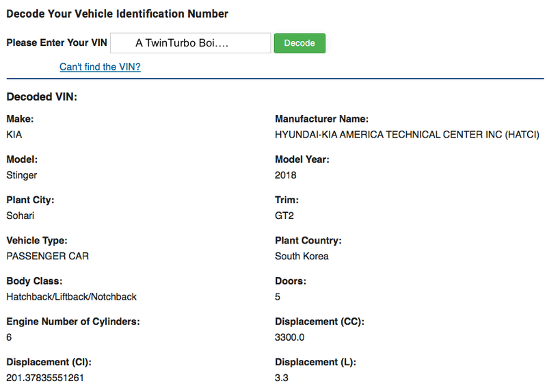
Task: Select the Trim value "GT2"
Action: coord(284,215)
